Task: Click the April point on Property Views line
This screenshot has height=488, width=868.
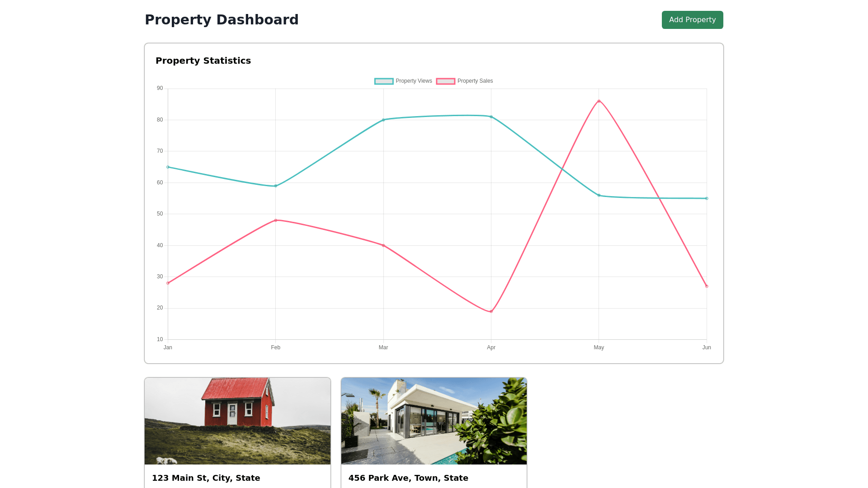Action: click(491, 117)
